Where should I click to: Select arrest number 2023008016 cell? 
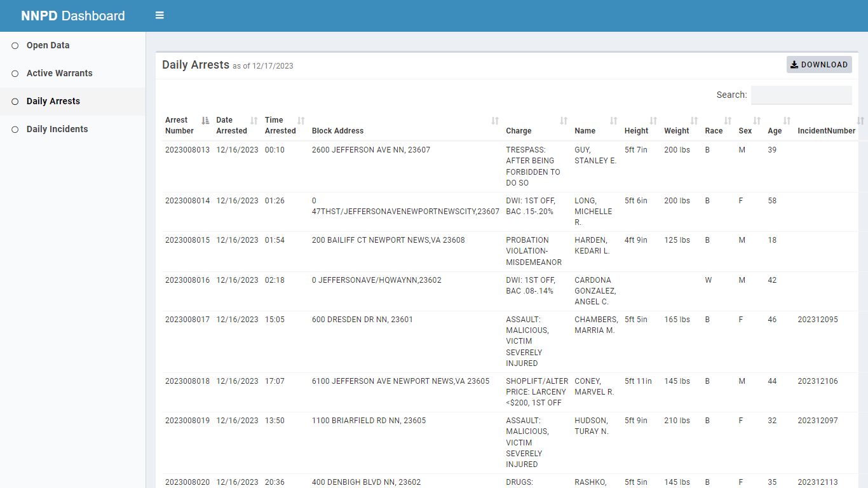pyautogui.click(x=187, y=280)
